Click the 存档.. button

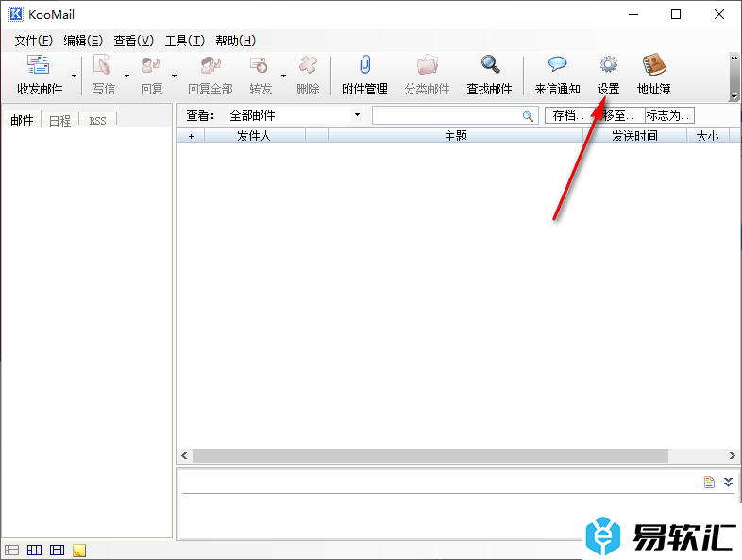tap(569, 115)
